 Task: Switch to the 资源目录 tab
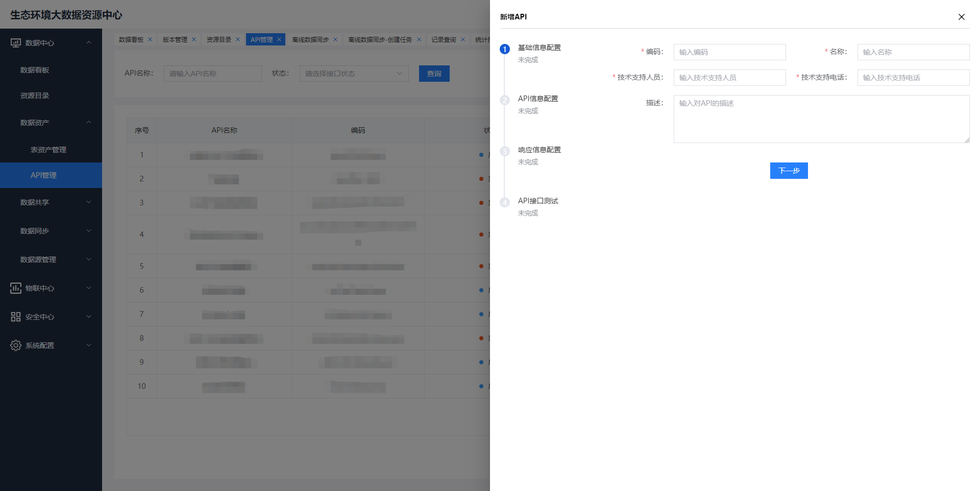point(219,39)
